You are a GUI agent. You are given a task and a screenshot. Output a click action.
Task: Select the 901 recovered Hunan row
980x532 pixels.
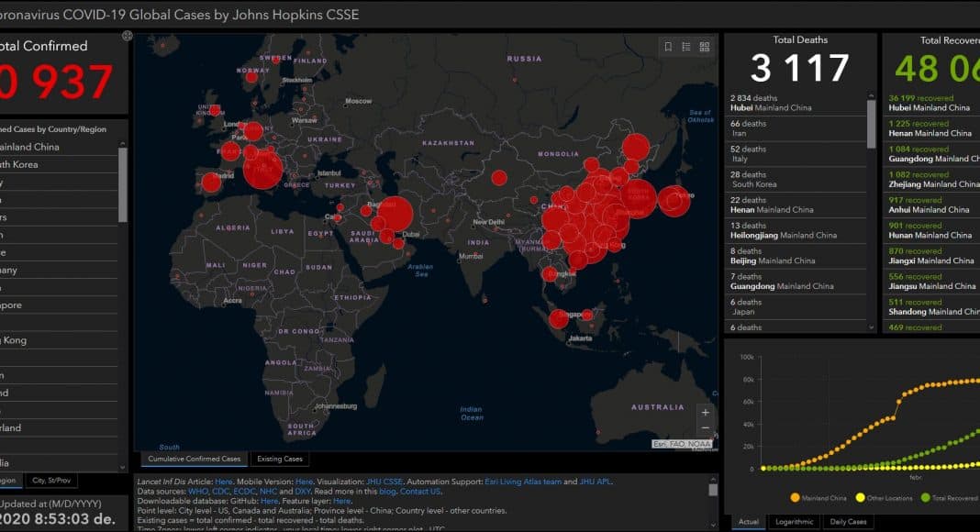(932, 230)
